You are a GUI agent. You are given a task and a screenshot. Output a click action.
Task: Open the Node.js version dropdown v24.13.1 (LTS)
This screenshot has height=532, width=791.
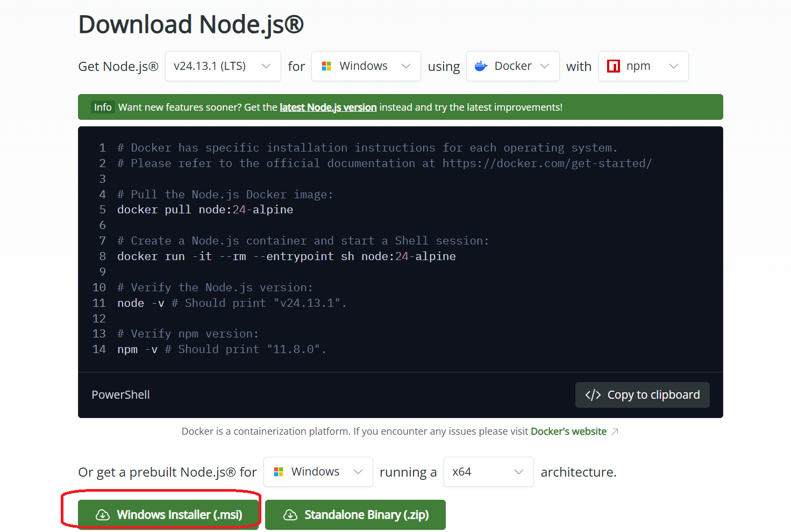(x=223, y=66)
